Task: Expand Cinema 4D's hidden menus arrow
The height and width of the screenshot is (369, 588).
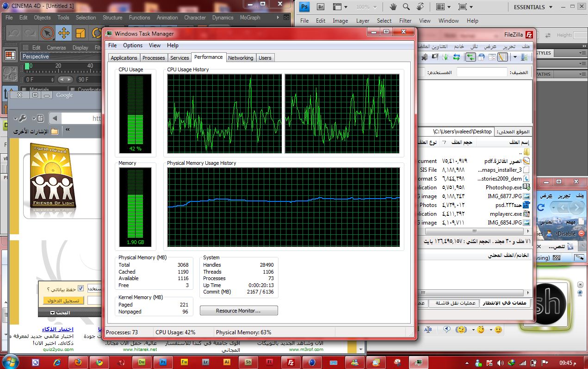Action: pos(278,18)
